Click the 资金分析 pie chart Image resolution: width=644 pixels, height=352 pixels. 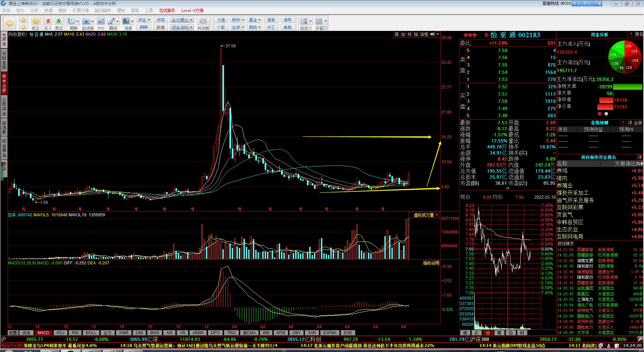tap(625, 57)
